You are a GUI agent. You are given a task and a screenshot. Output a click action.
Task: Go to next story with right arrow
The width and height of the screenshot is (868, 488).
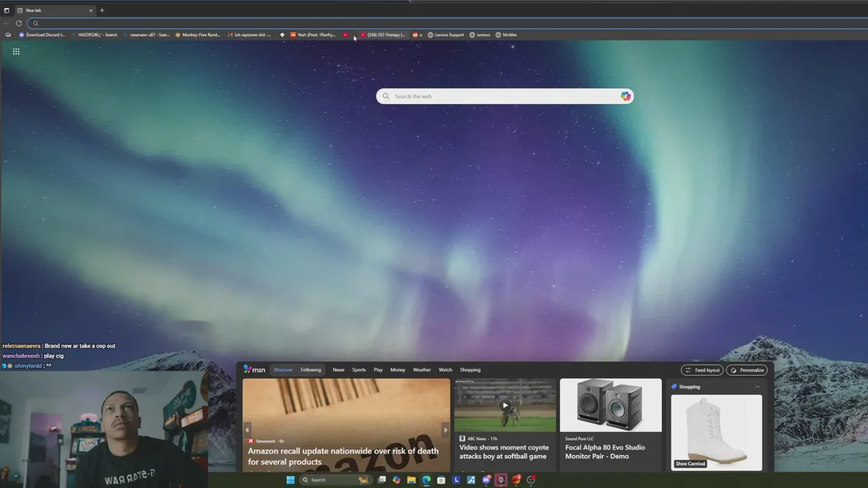446,430
